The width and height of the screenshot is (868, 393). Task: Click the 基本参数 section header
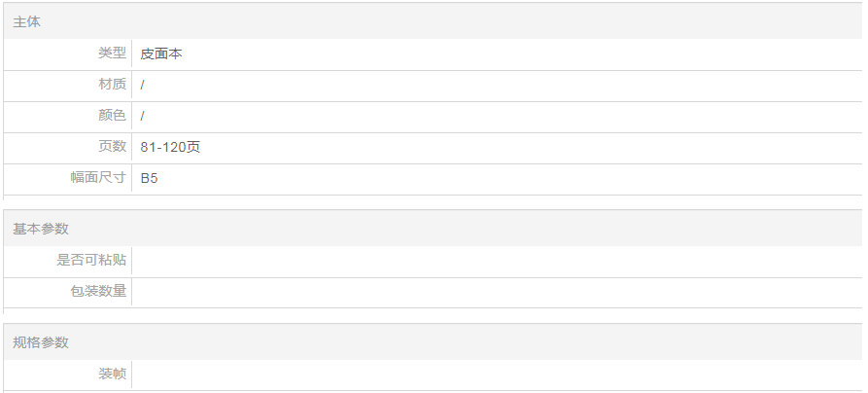41,229
